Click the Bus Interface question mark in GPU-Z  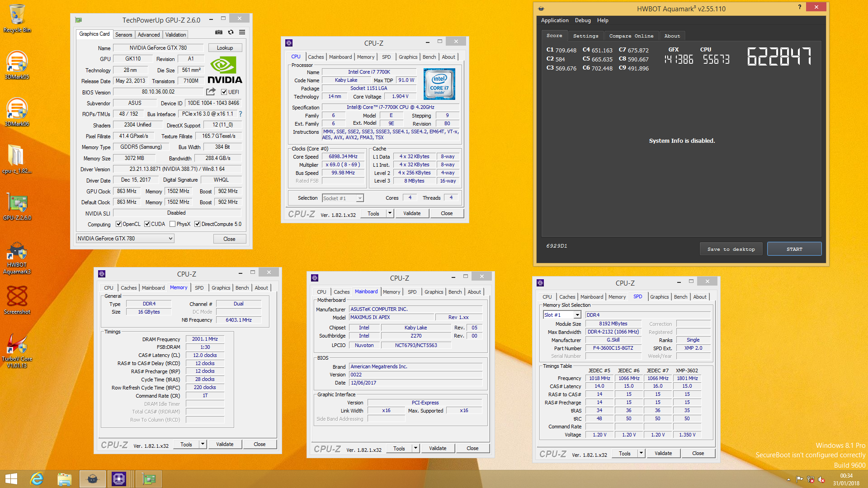coord(241,114)
